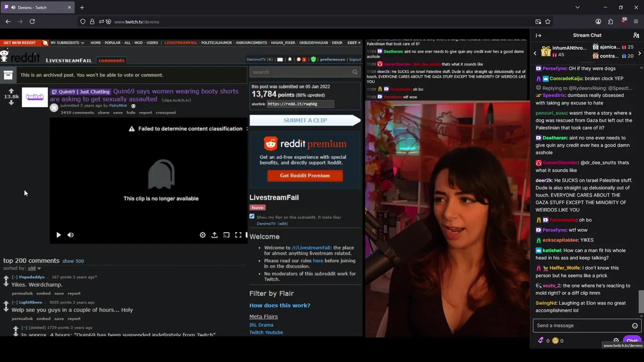The width and height of the screenshot is (644, 362).
Task: Switch to the comments tab
Action: click(x=111, y=60)
